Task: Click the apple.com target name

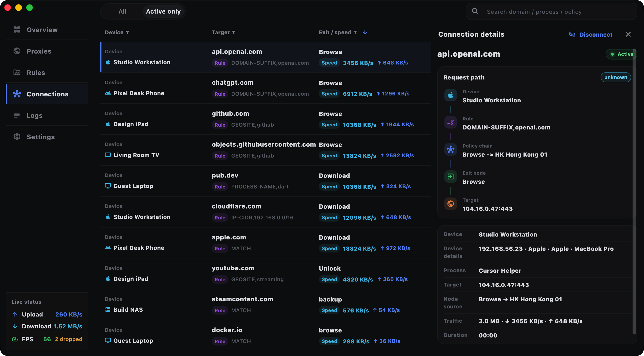Action: [229, 237]
